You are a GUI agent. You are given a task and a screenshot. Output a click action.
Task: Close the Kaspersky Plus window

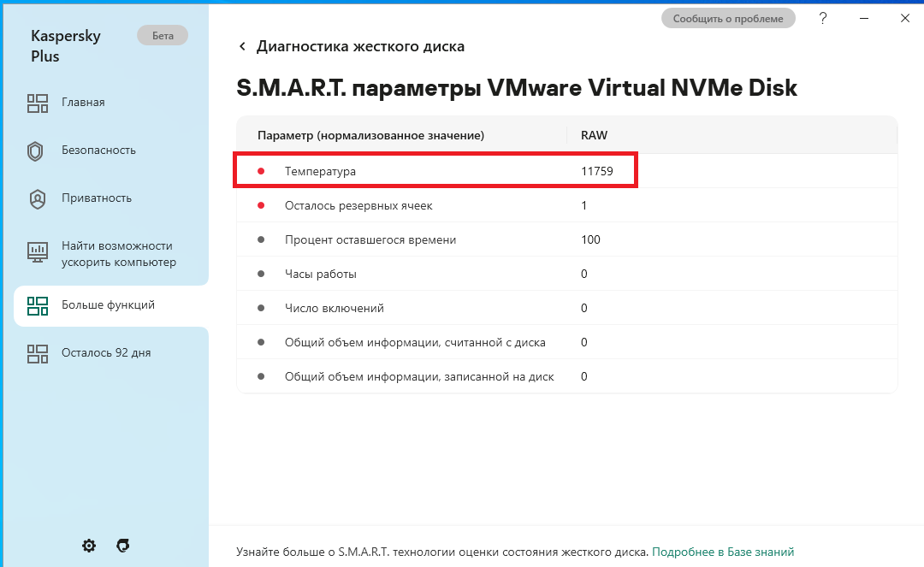click(905, 18)
